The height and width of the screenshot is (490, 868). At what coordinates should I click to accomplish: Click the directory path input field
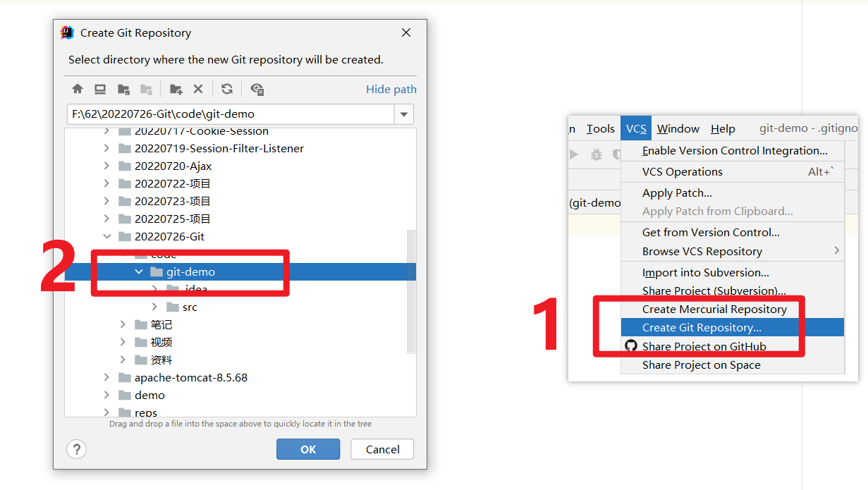230,114
